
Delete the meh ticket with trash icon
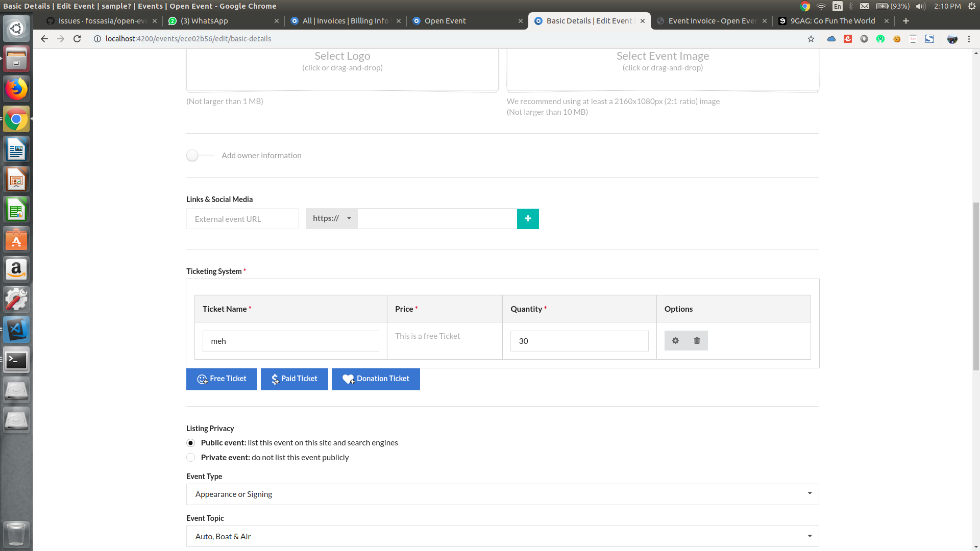(x=697, y=341)
